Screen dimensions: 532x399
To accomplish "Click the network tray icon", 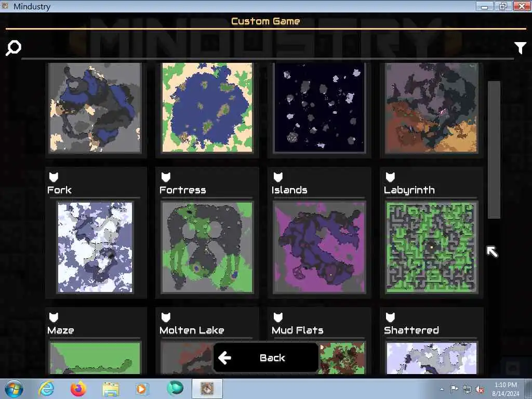I will click(x=467, y=390).
